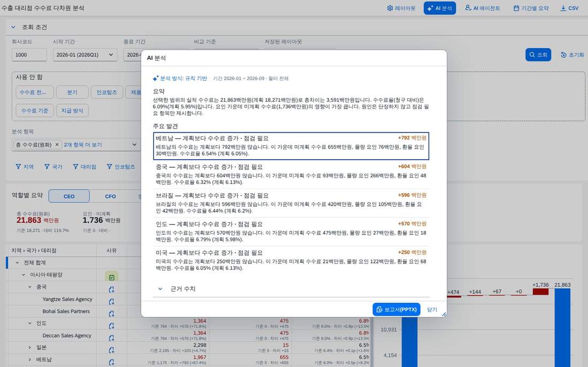Open the 인코텀즈 filter with funnel icon
Viewport: 588px width, 367px height.
point(121,167)
